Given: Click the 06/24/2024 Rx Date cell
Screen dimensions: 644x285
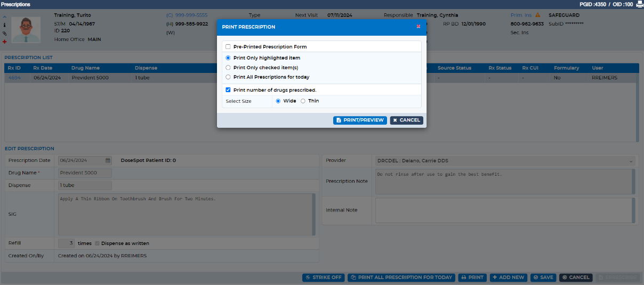Looking at the screenshot, I should (47, 78).
